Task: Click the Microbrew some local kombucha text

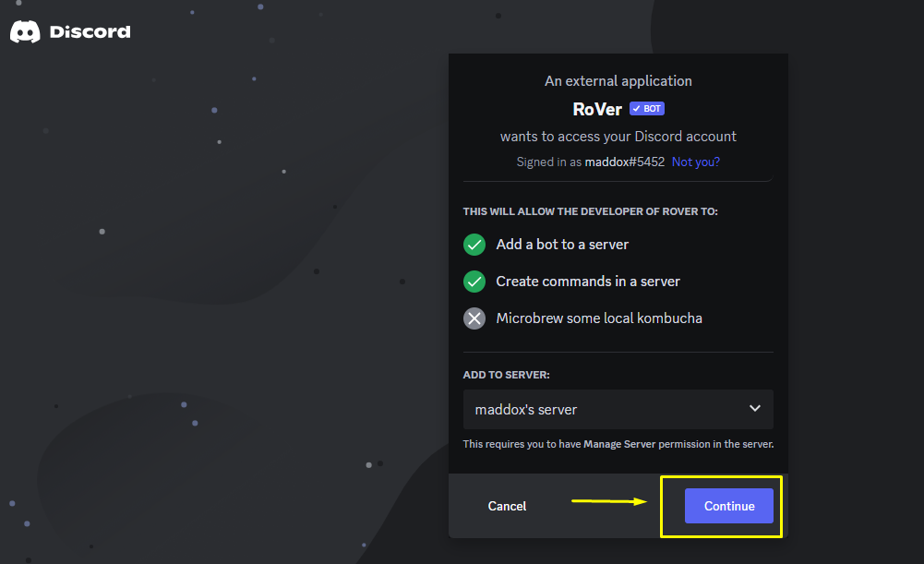Action: [x=599, y=318]
